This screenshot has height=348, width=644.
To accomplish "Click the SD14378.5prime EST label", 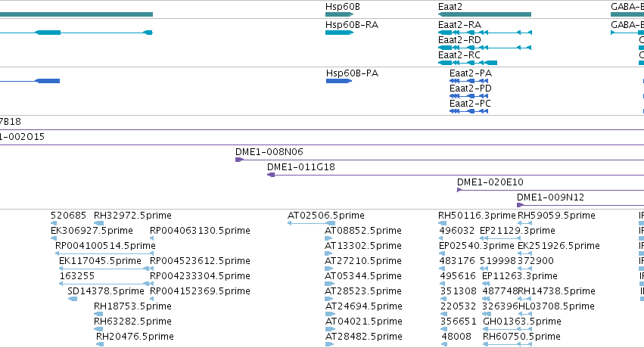I will point(106,291).
